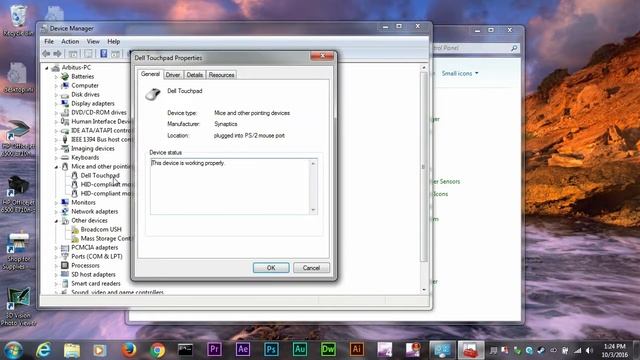Select the Shop for Supplies desktop icon
The height and width of the screenshot is (360, 640).
pos(18,251)
